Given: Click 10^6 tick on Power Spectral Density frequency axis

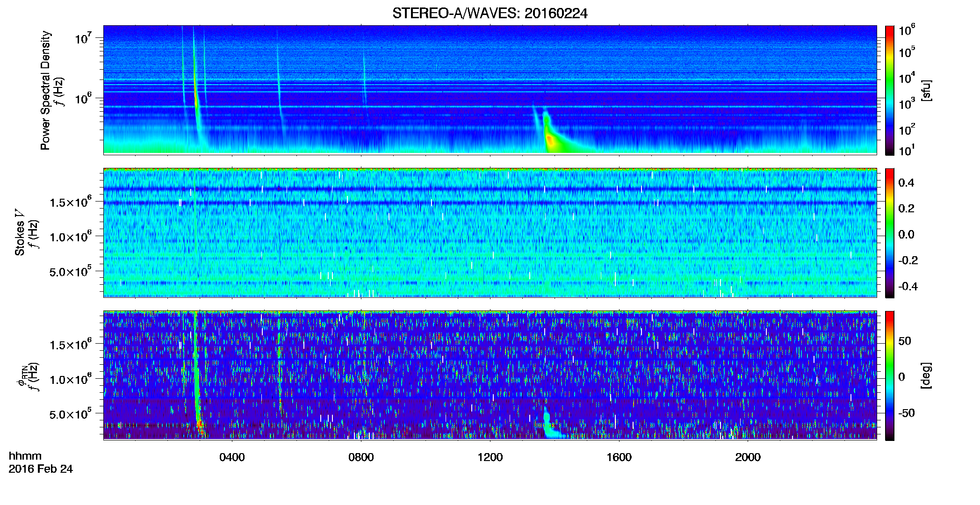Looking at the screenshot, I should click(x=84, y=99).
